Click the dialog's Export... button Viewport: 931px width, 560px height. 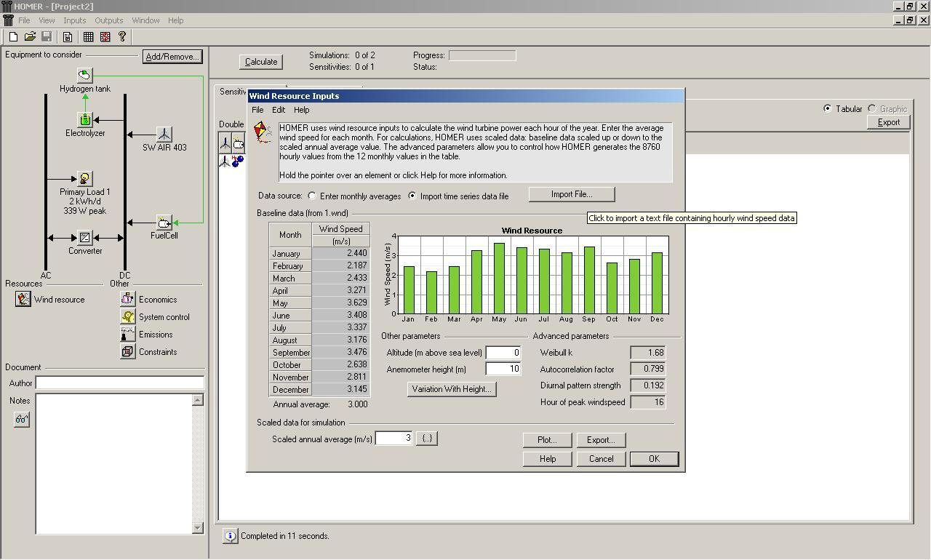(601, 440)
